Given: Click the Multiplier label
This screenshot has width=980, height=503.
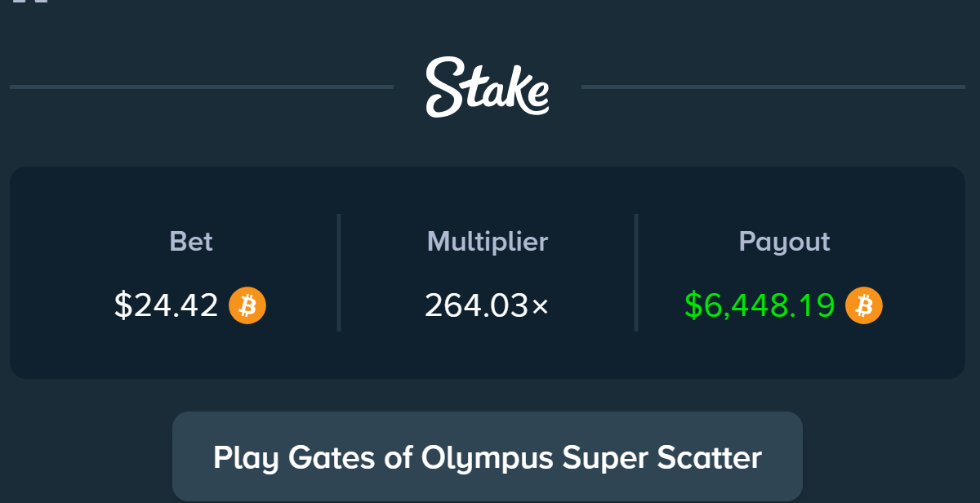Looking at the screenshot, I should click(488, 242).
